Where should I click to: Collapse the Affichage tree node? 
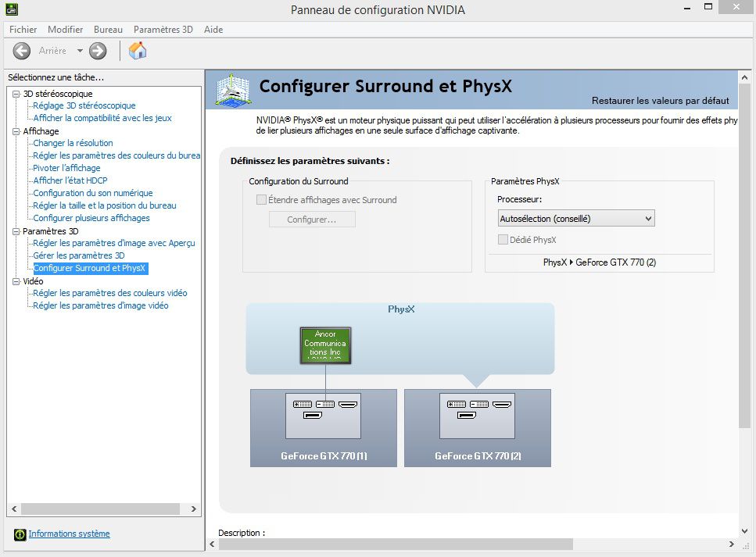[16, 131]
